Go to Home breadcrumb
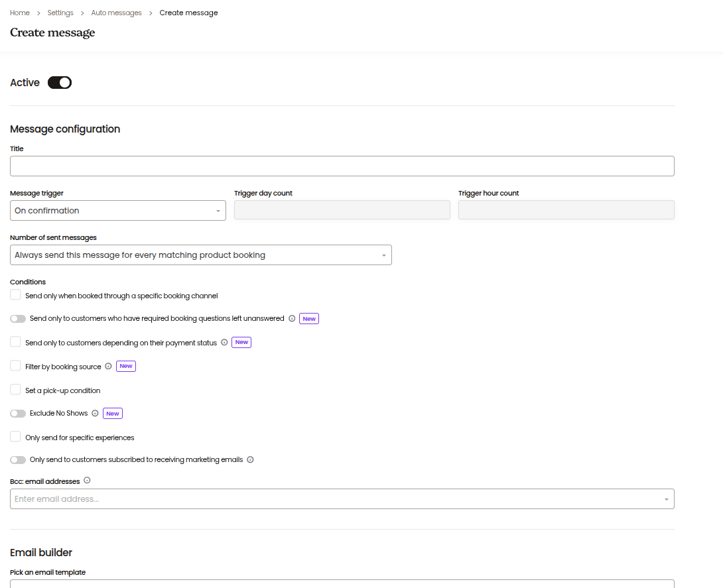Viewport: 723px width, 588px height. point(20,13)
